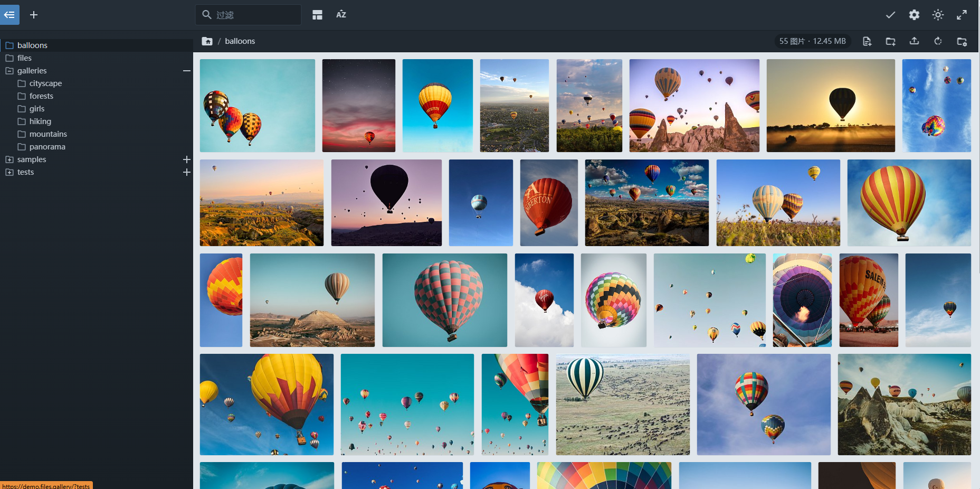Open settings via the gear icon
This screenshot has height=489, width=980.
(x=914, y=15)
